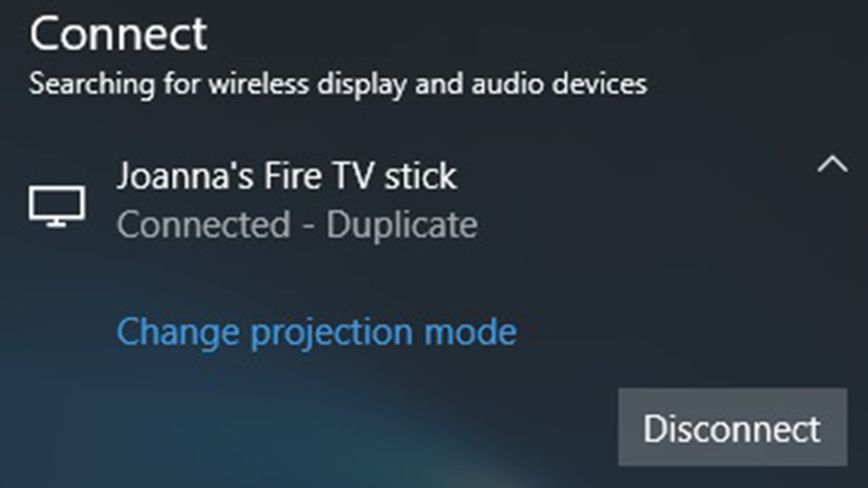Open the Change projection mode link
Screen dimensions: 868x488
click(316, 332)
